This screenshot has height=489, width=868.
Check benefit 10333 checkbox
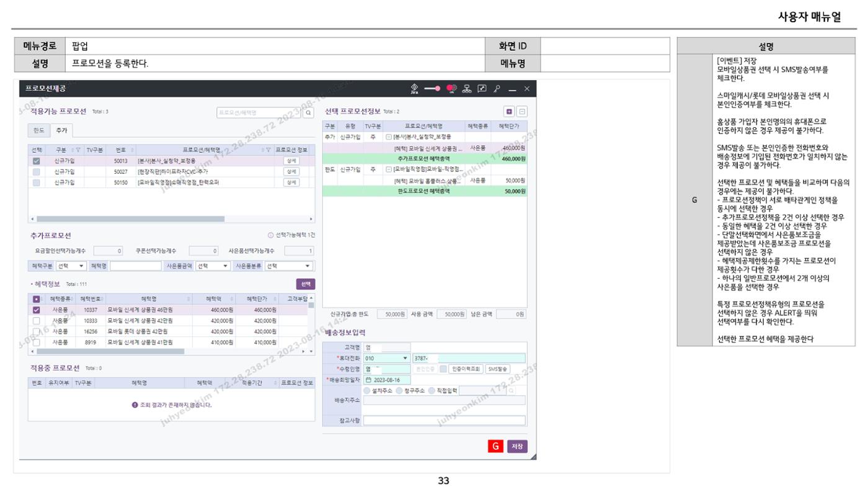click(x=36, y=320)
